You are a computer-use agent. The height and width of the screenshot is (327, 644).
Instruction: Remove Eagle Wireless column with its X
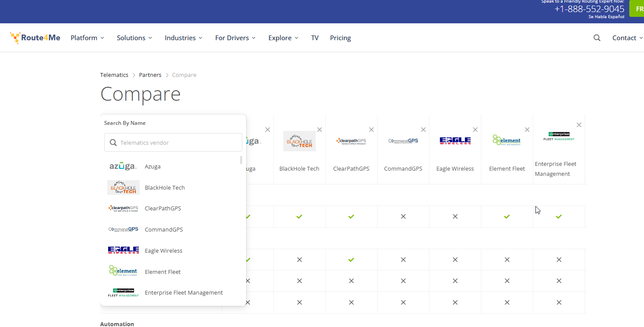pyautogui.click(x=475, y=130)
